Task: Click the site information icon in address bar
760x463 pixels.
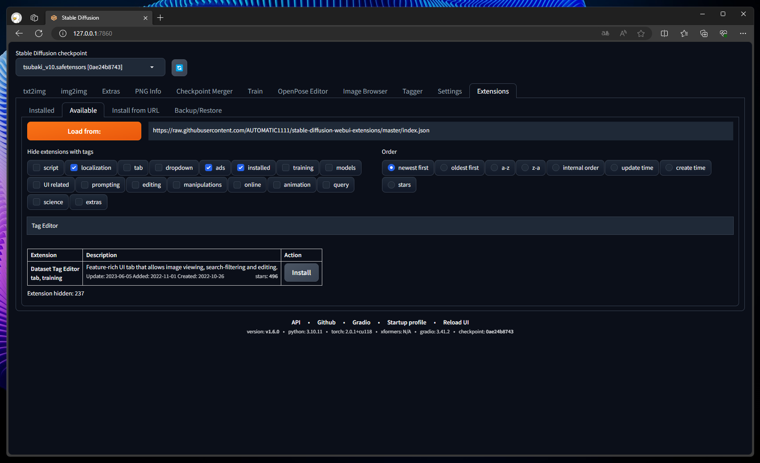Action: click(63, 33)
